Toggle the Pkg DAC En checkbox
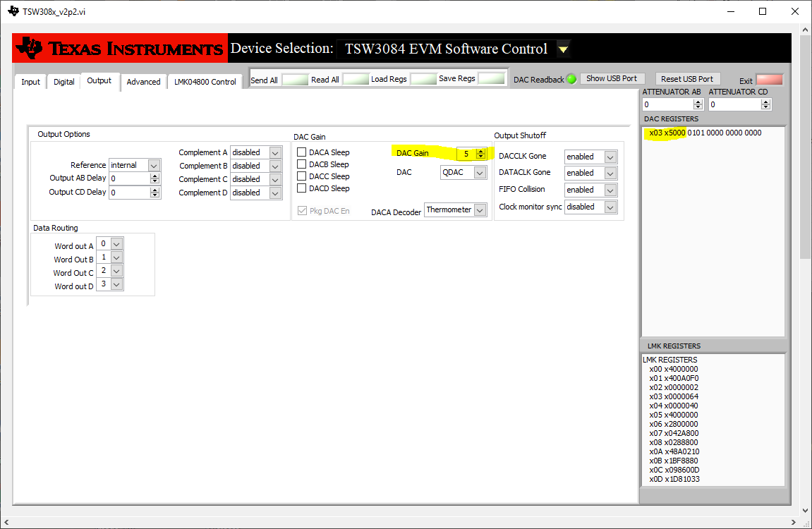The height and width of the screenshot is (529, 812). [x=302, y=211]
